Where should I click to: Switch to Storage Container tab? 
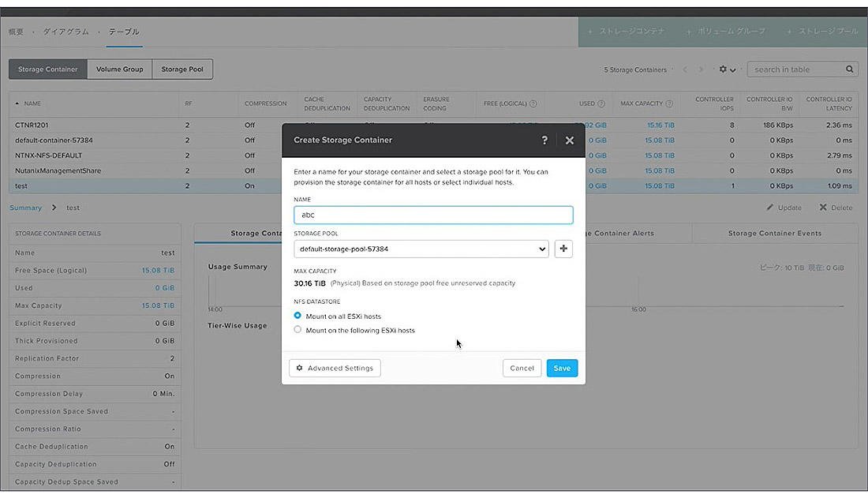(x=47, y=69)
